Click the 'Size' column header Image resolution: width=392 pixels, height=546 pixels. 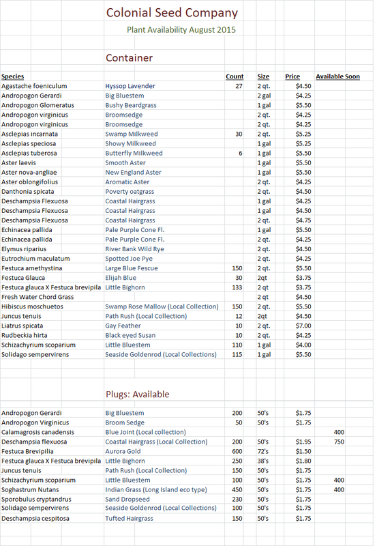tap(263, 76)
